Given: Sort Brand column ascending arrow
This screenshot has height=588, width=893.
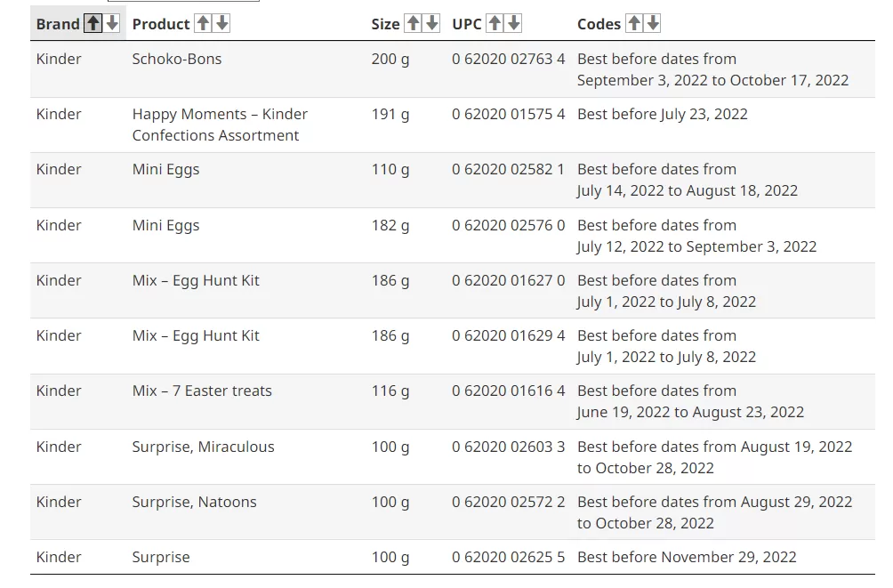Looking at the screenshot, I should [93, 23].
